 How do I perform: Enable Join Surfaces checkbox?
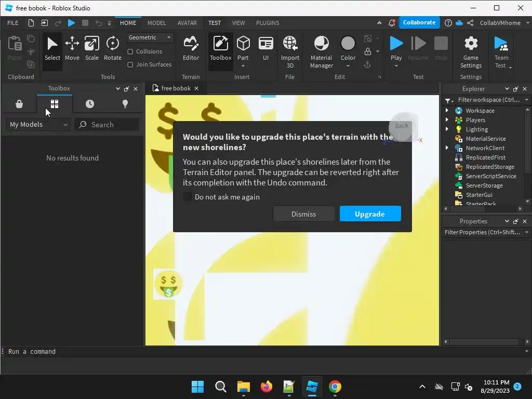pyautogui.click(x=130, y=64)
